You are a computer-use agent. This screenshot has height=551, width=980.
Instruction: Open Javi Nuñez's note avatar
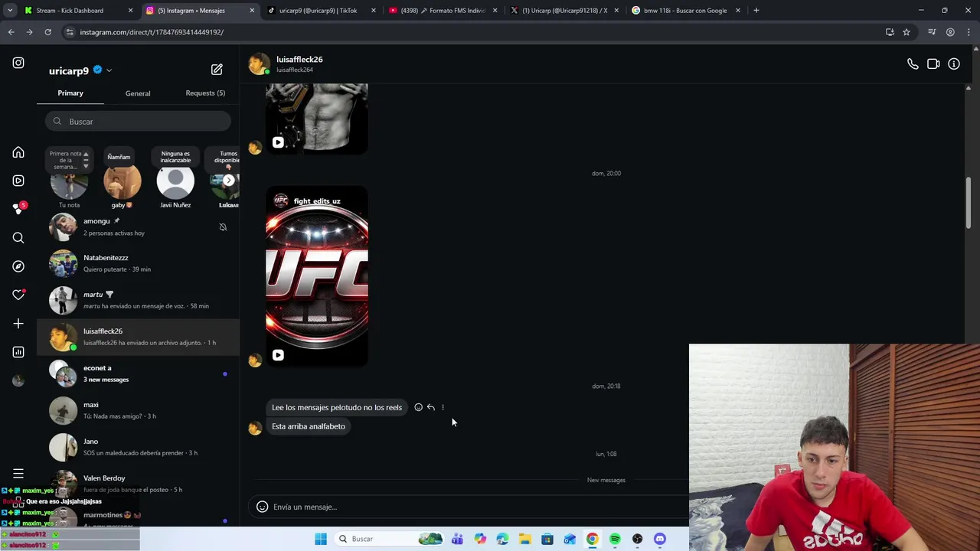coord(175,183)
